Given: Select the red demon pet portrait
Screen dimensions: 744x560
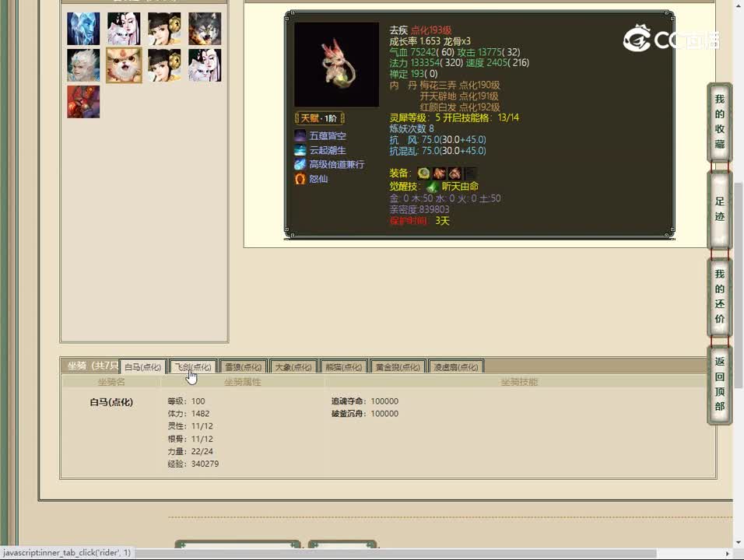Looking at the screenshot, I should pos(83,101).
